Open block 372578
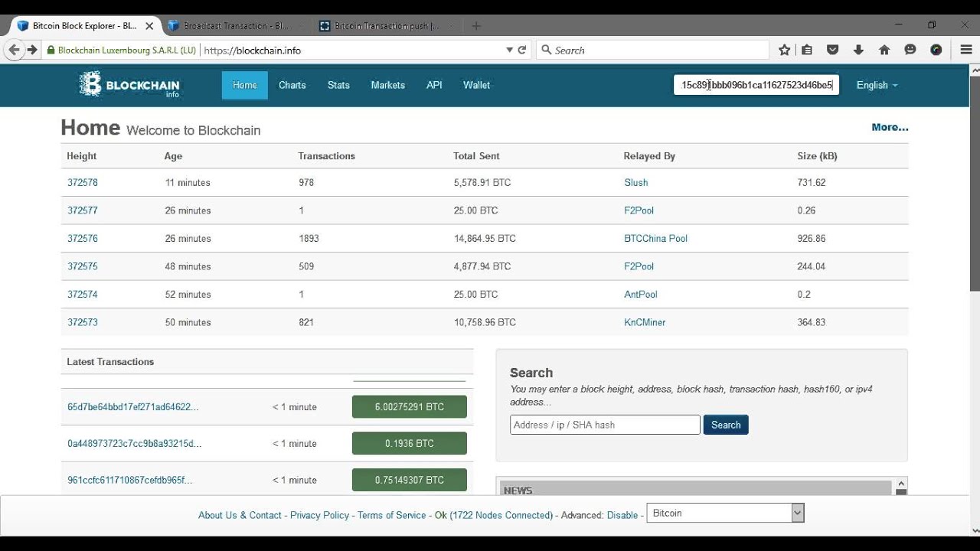This screenshot has width=980, height=551. pos(83,183)
